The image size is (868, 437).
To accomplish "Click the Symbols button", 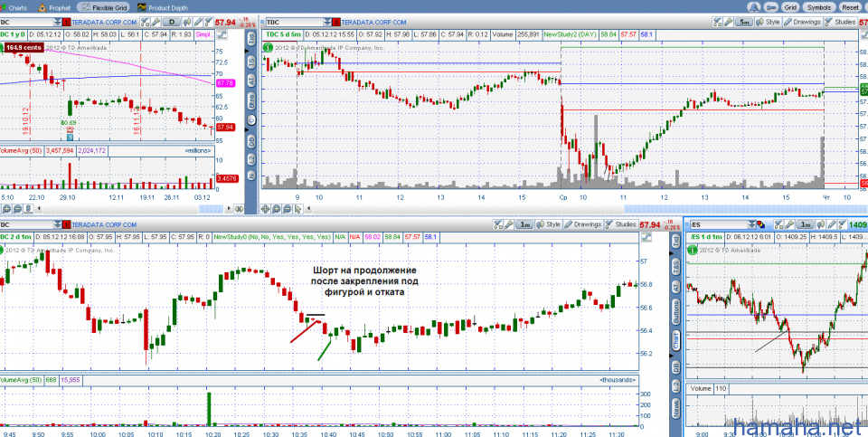I will click(x=819, y=7).
